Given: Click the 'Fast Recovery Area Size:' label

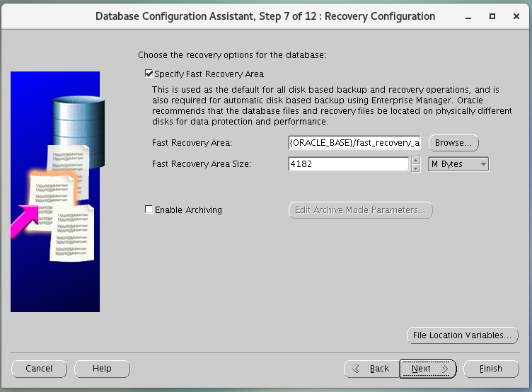Looking at the screenshot, I should 202,164.
